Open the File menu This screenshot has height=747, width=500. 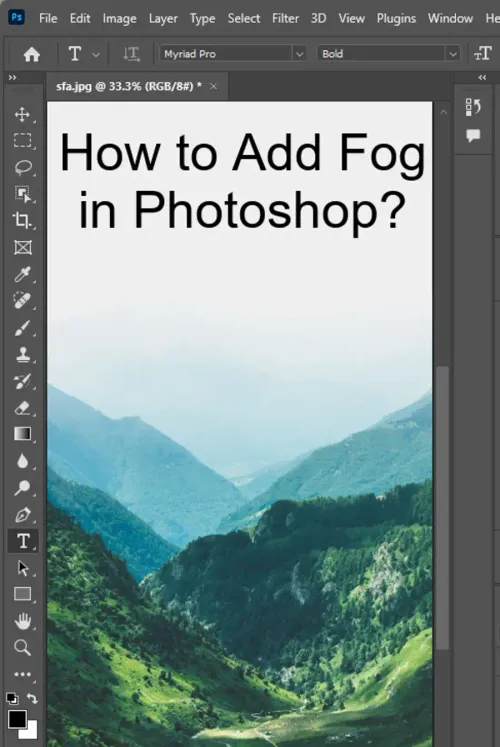coord(48,18)
